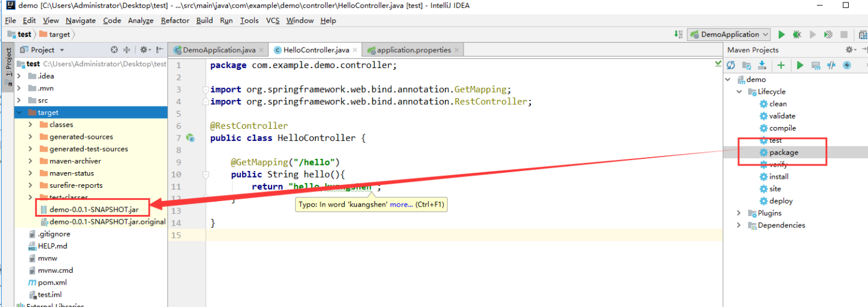Close HelloController.java tab
868x307 pixels.
[x=356, y=50]
